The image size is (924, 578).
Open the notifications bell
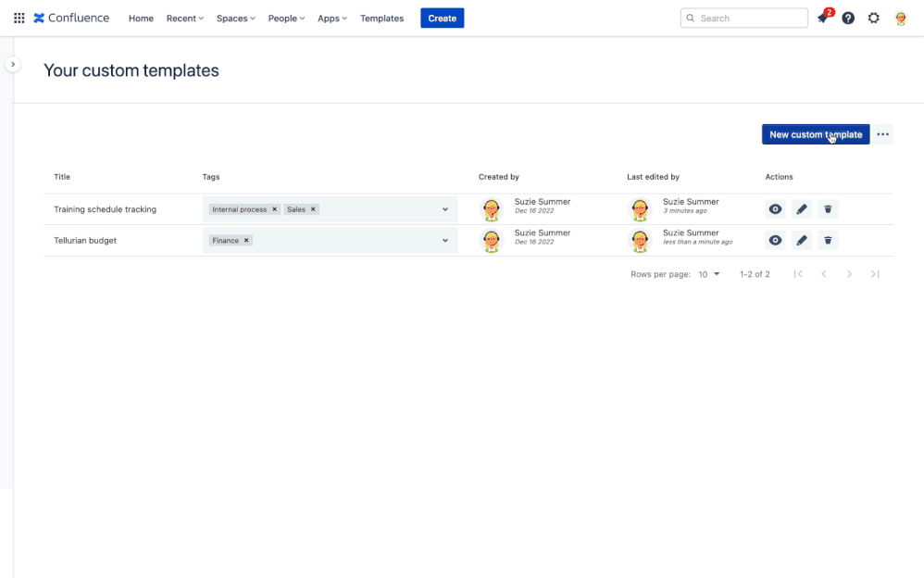pos(823,18)
